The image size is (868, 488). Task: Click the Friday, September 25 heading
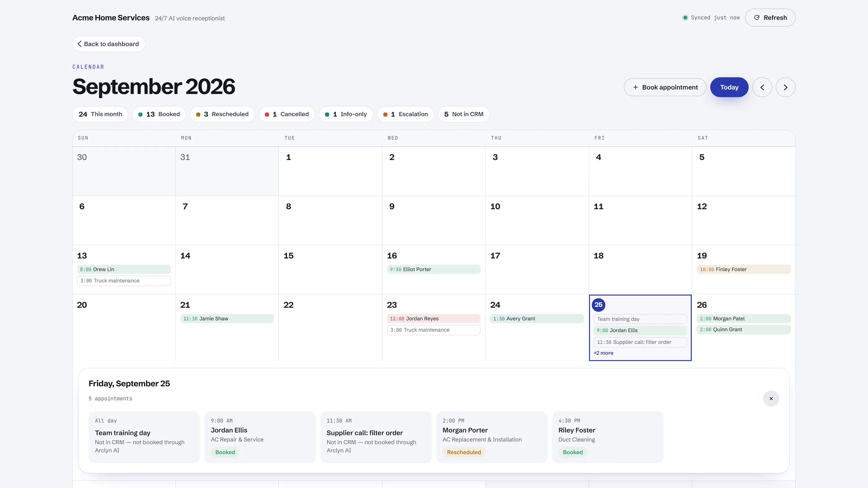click(129, 384)
